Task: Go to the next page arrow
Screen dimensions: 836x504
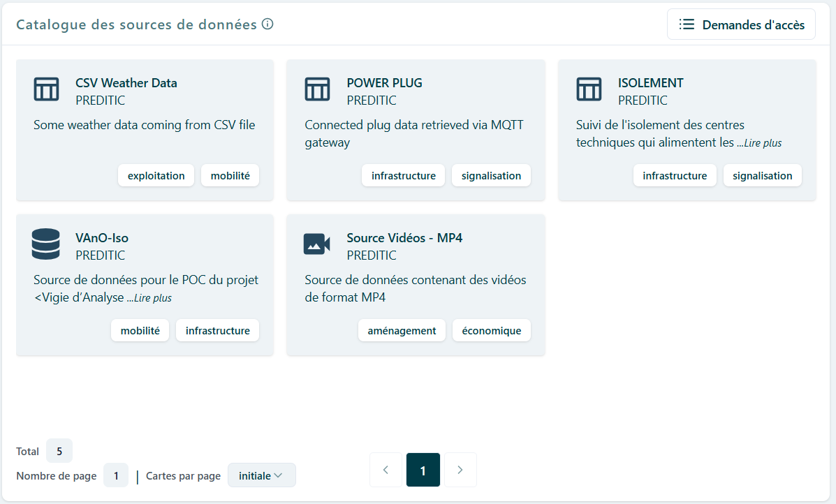Action: pyautogui.click(x=460, y=470)
